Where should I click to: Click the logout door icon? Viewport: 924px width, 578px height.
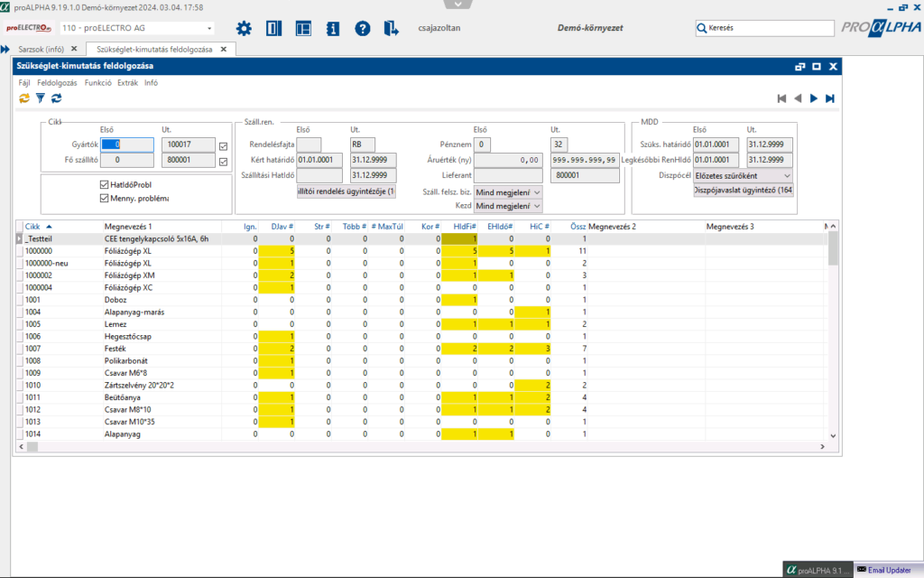(391, 28)
